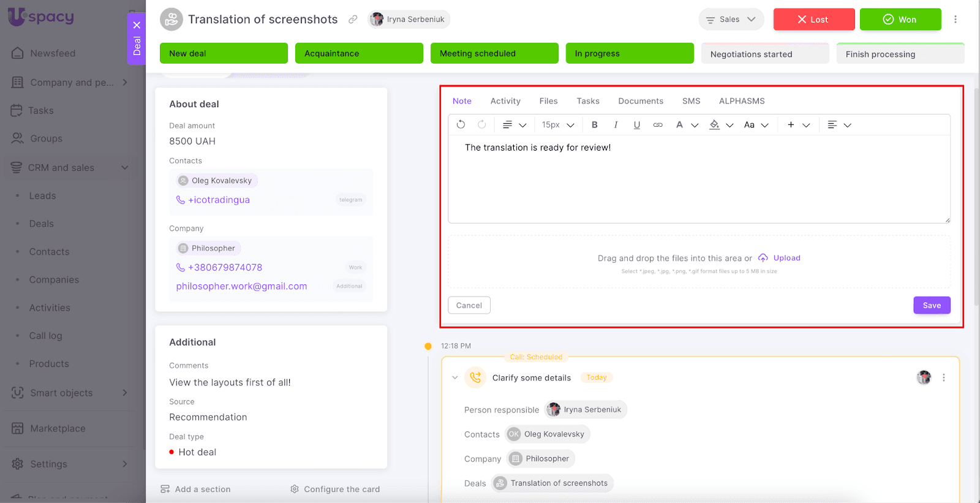This screenshot has height=503, width=980.
Task: Open the three-dot menu at top right
Action: pyautogui.click(x=955, y=20)
